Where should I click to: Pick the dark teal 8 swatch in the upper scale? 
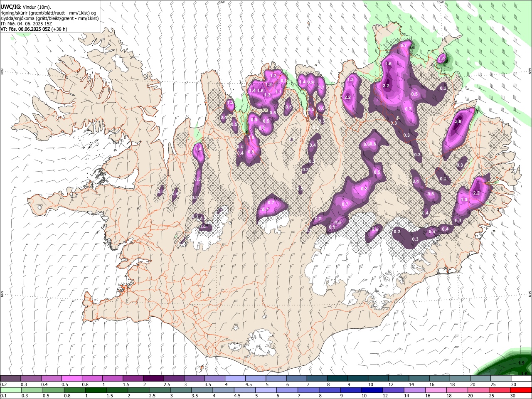(337, 379)
